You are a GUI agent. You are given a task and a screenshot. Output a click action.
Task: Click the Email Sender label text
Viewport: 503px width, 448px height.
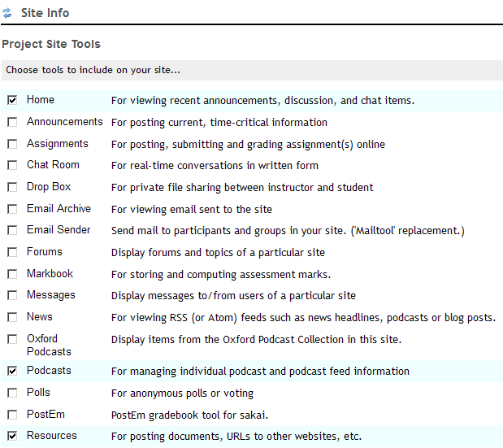(x=59, y=230)
